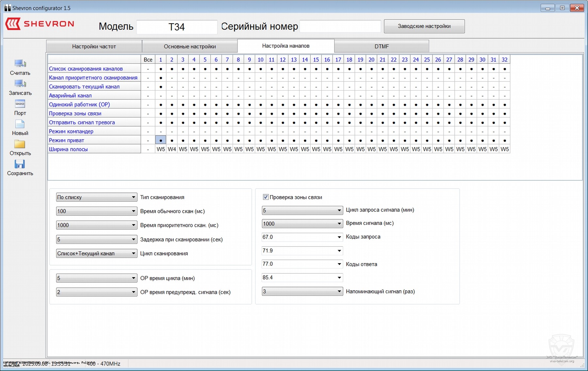Switch to the Настройки частот tab
The image size is (588, 371).
pyautogui.click(x=94, y=46)
